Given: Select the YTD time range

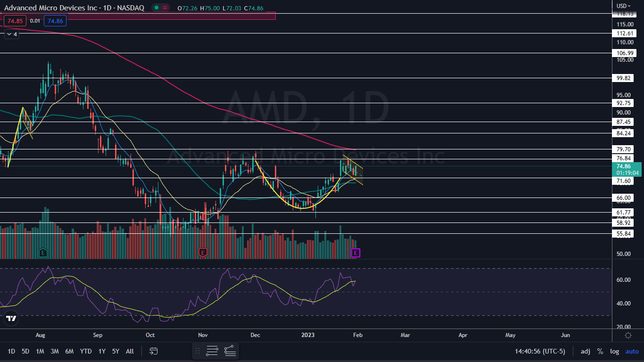Looking at the screenshot, I should pos(86,351).
